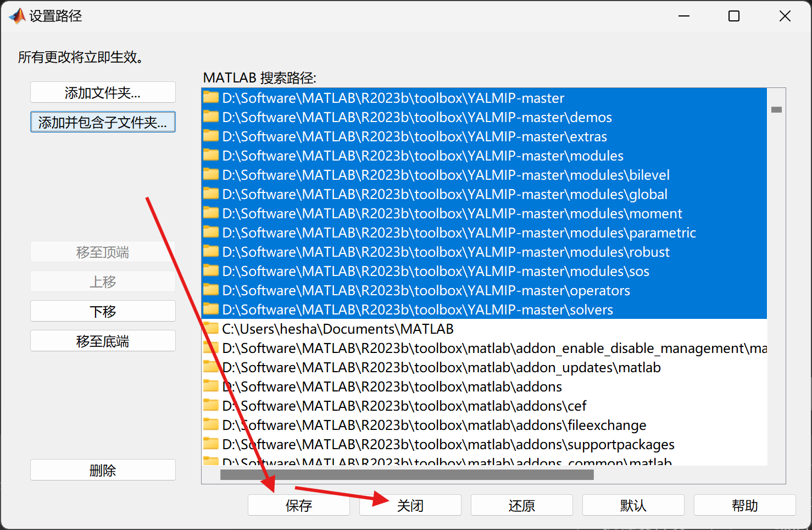Select addon_updates\matlab path row
Viewport: 812px width, 530px height.
point(484,367)
